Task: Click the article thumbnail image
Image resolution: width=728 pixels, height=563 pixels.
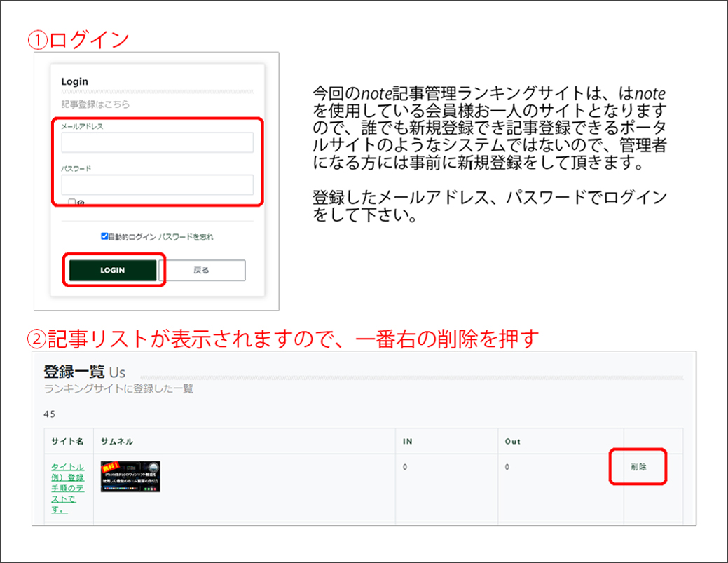Action: (130, 477)
